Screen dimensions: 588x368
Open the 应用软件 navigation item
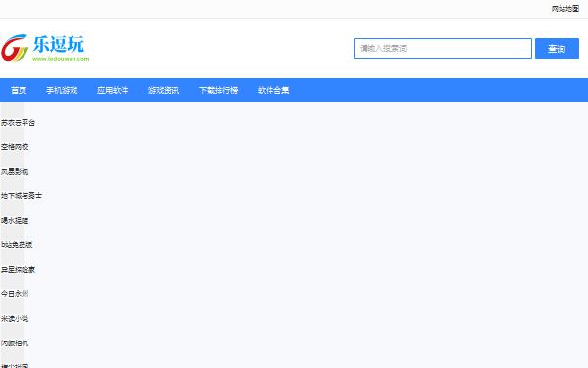113,90
